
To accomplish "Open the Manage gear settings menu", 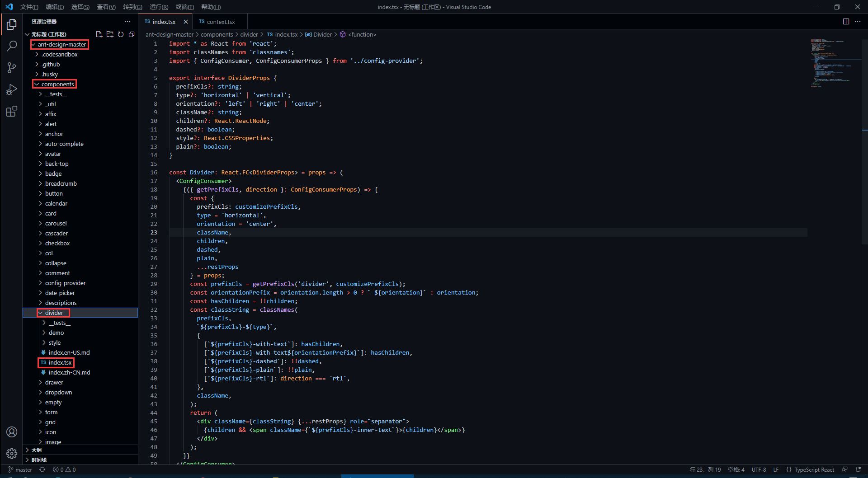I will click(x=12, y=453).
